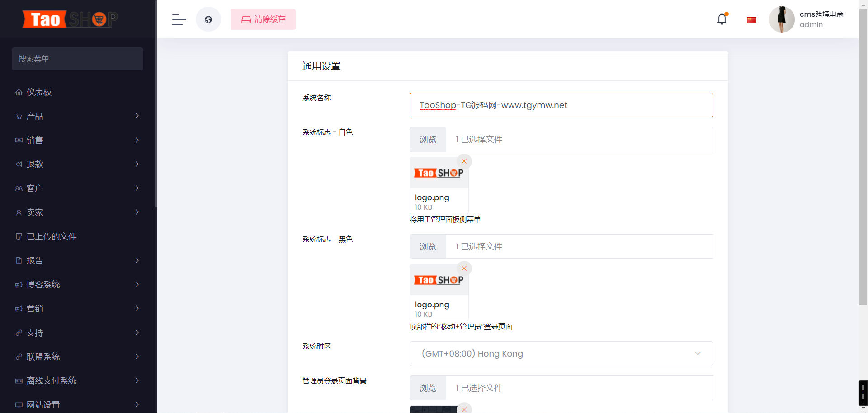Open the China flag language selector
The height and width of the screenshot is (413, 868).
coord(751,20)
